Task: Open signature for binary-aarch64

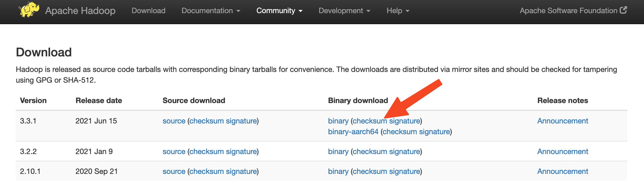Action: [434, 132]
